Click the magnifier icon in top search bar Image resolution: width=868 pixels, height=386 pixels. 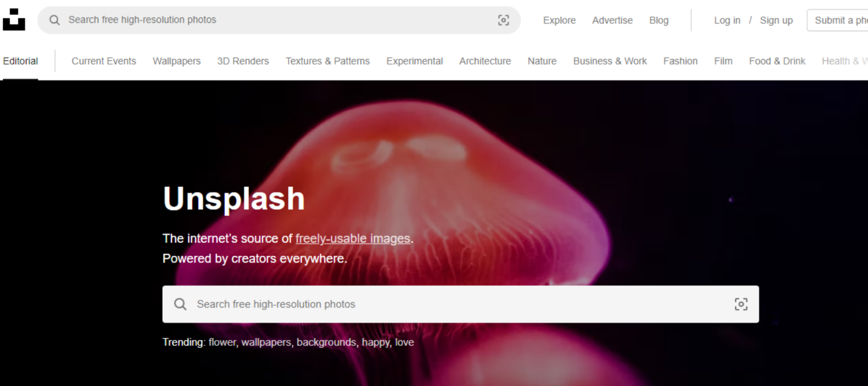(x=55, y=20)
